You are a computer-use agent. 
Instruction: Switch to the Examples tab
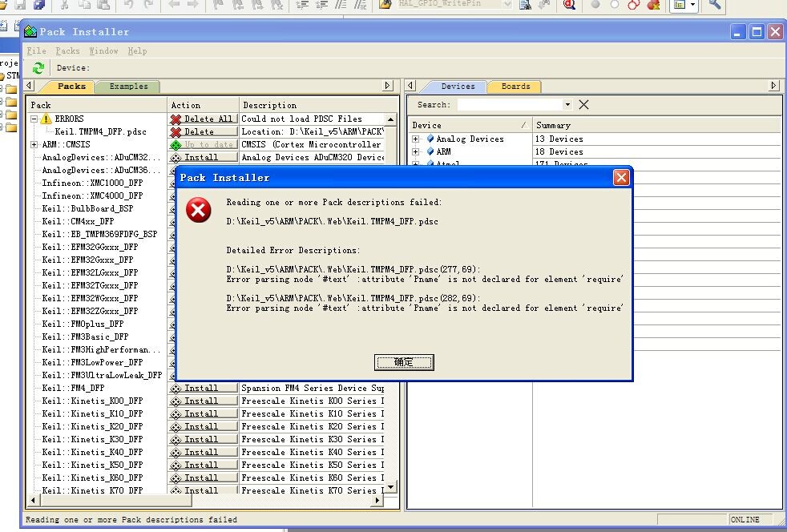(128, 87)
